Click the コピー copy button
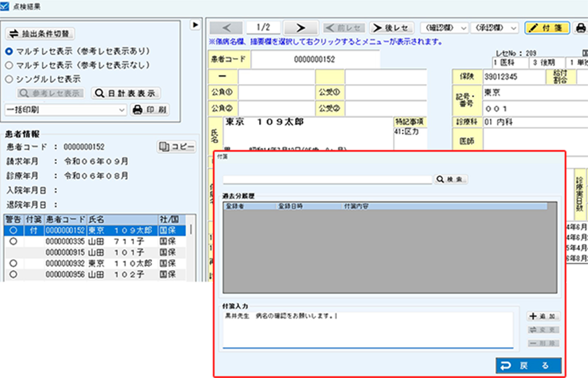 pyautogui.click(x=177, y=147)
